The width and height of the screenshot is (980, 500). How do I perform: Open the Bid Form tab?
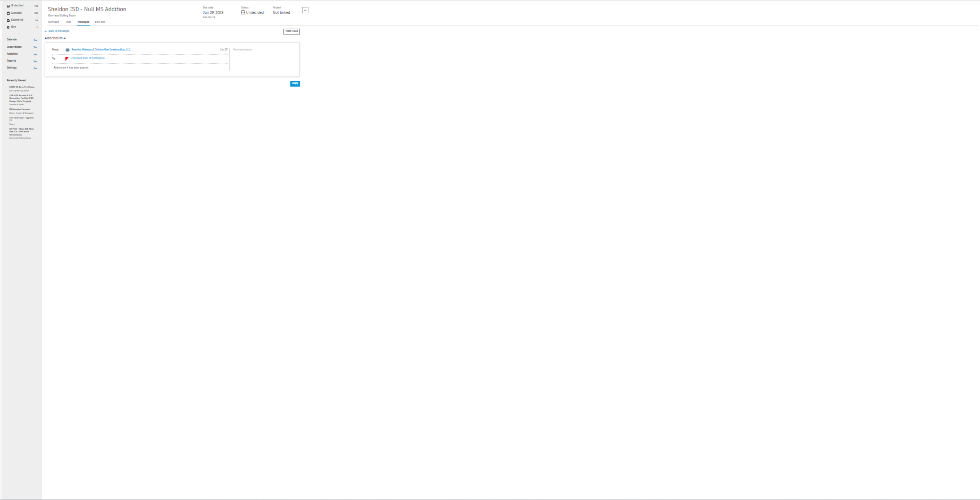[x=100, y=22]
